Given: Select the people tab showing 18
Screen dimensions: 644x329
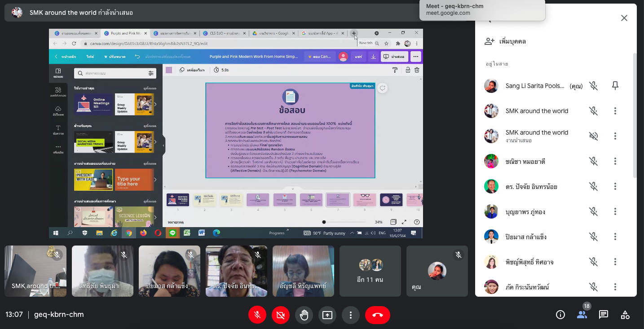Looking at the screenshot, I should click(x=582, y=315).
